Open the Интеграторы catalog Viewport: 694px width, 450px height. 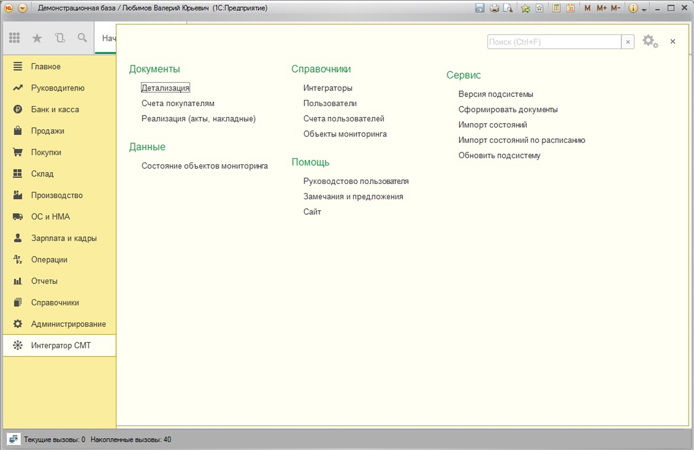(x=328, y=88)
